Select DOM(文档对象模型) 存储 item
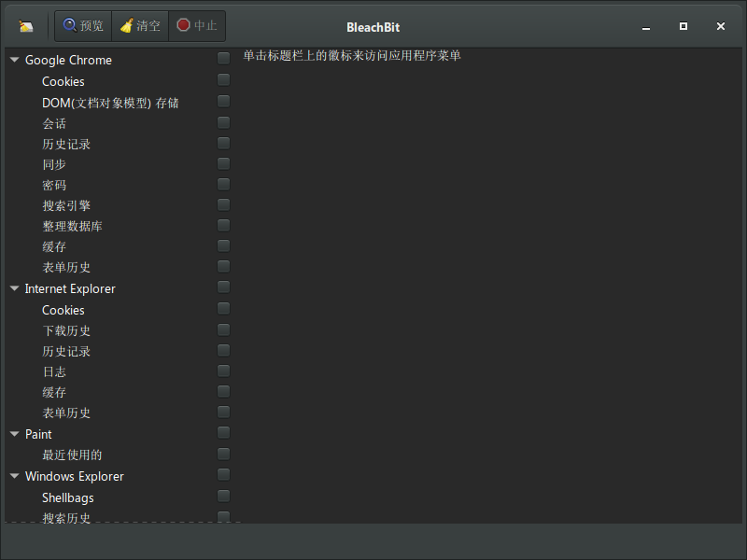Screen dimensions: 747x560 click(110, 103)
